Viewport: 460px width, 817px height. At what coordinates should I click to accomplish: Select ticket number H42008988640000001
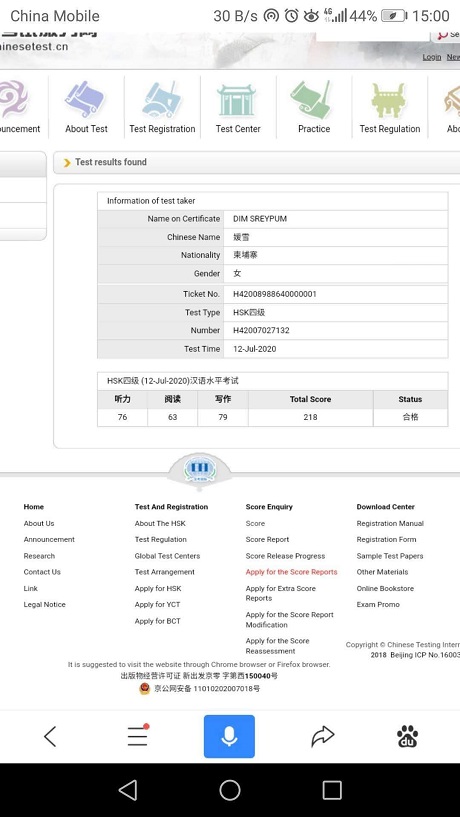[275, 294]
